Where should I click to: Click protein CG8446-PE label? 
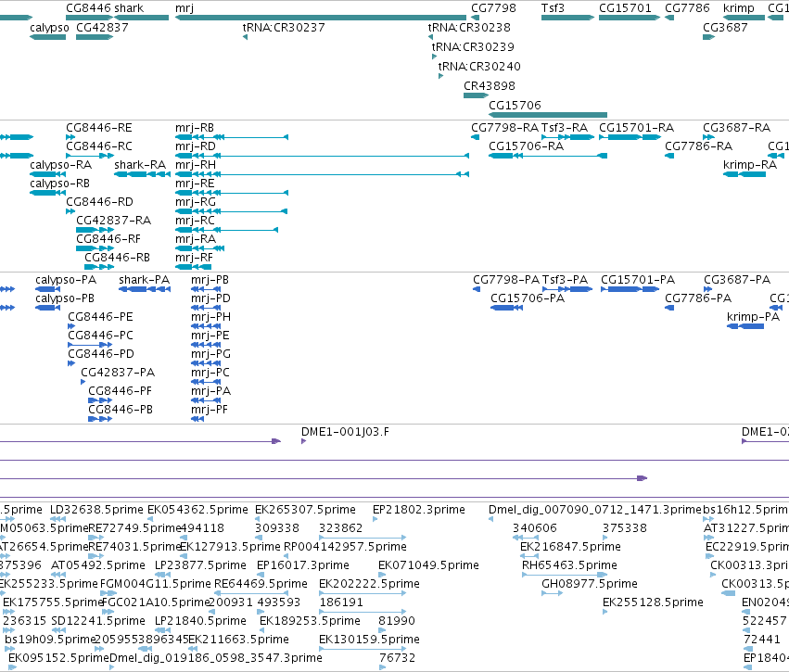coord(101,317)
